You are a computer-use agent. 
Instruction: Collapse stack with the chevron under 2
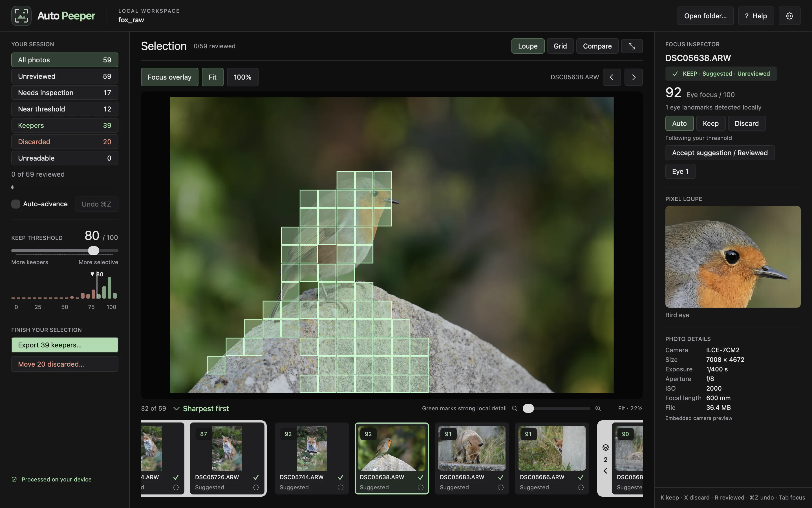pos(605,471)
